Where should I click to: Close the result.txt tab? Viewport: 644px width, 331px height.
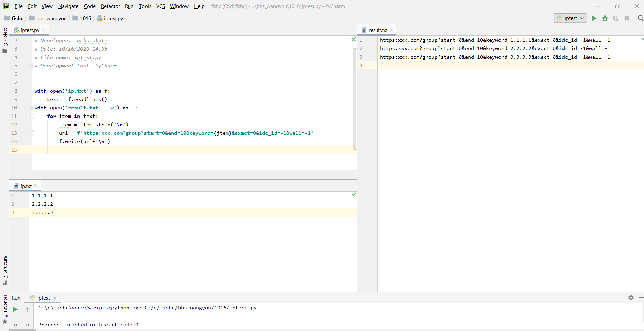pos(392,30)
